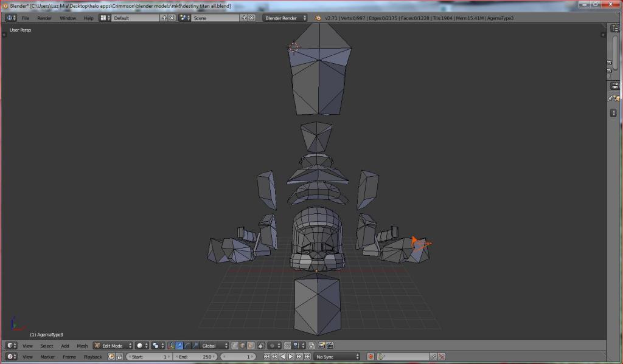Open the Mesh menu in 3D view header
Image resolution: width=623 pixels, height=364 pixels.
click(x=82, y=346)
